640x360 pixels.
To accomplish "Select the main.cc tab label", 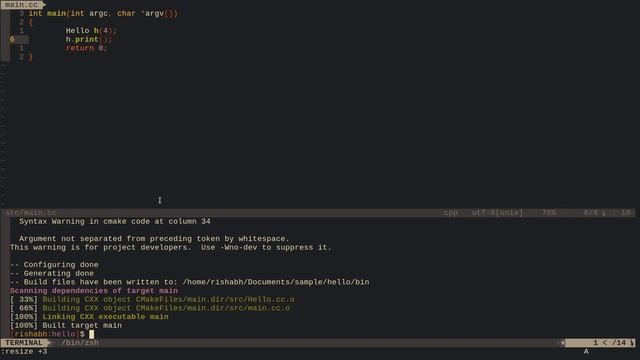I will pos(21,4).
